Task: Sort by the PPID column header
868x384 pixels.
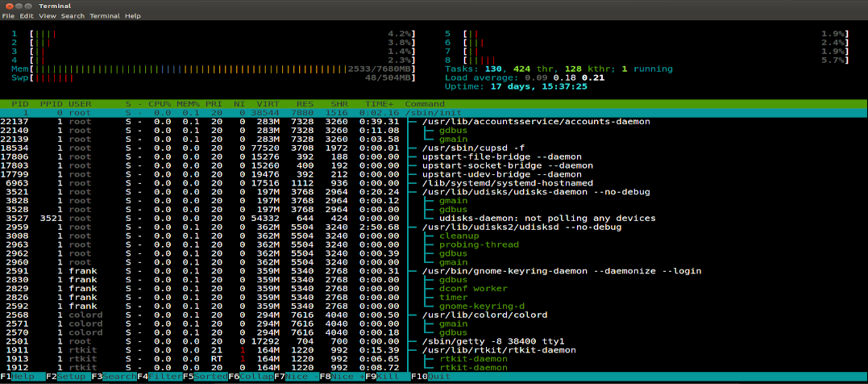Action: (x=52, y=104)
